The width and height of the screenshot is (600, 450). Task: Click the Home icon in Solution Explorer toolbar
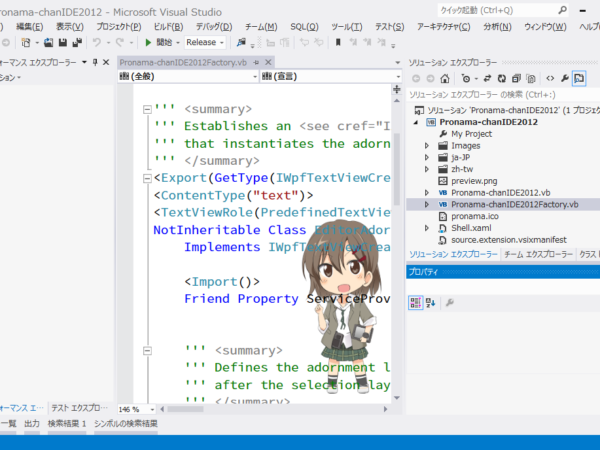445,79
